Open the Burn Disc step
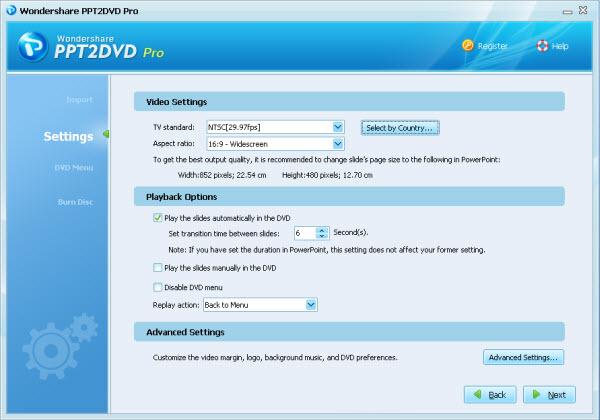This screenshot has width=600, height=420. [x=75, y=202]
